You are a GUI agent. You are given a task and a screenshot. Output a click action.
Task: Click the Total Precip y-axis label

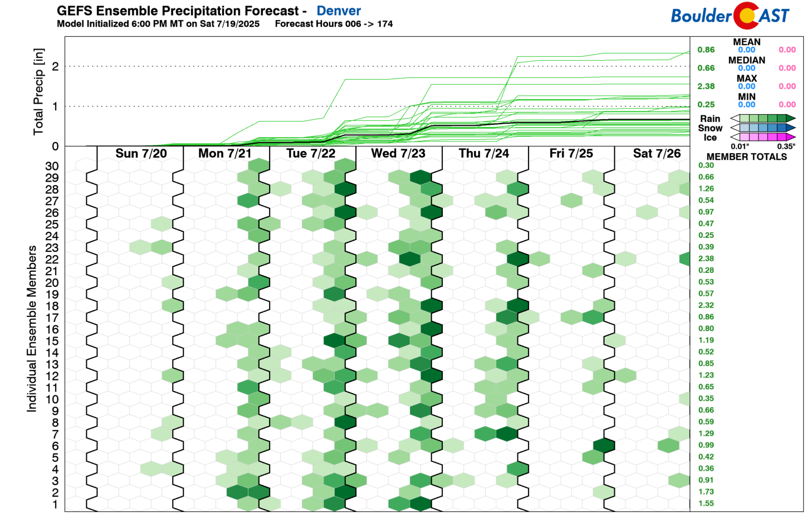[38, 91]
